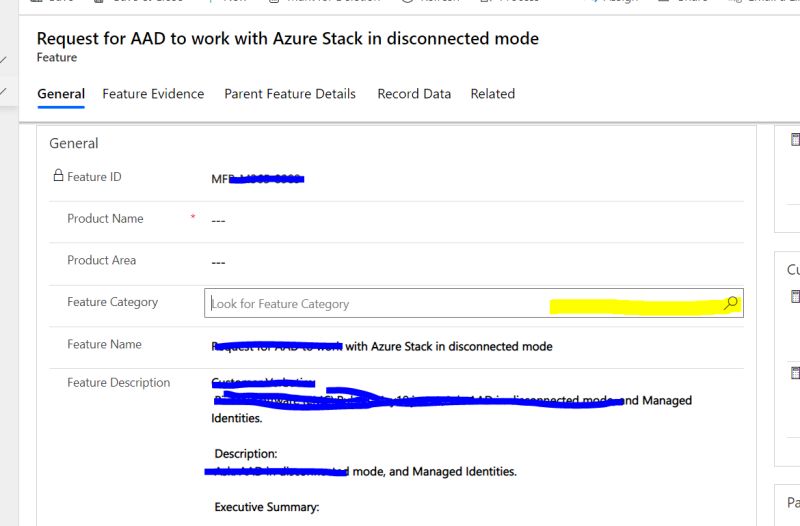
Task: Click the Executive Summary: heading
Action: (x=267, y=507)
